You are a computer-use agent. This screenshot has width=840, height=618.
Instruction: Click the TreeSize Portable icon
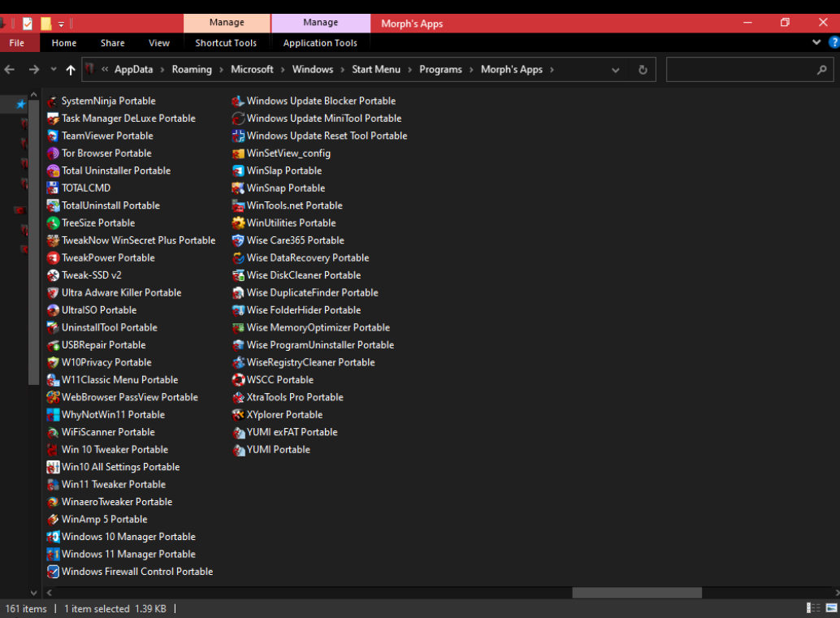click(x=53, y=223)
